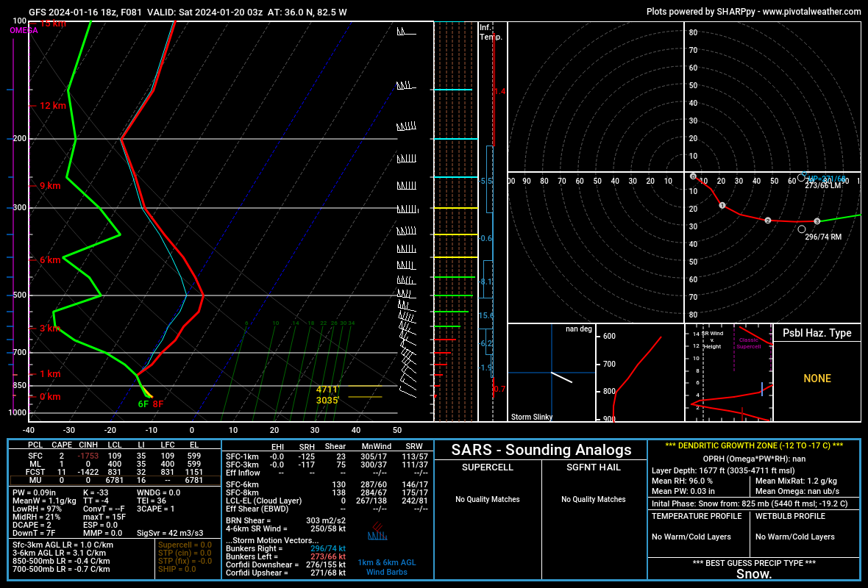
Task: Click the Layer Depth: 1677 ft line
Action: 723,470
